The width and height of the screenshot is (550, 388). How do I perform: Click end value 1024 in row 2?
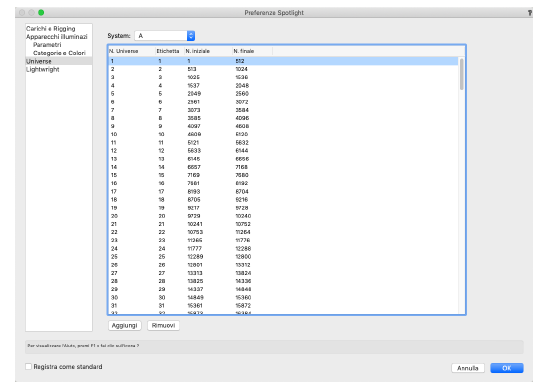coord(241,69)
